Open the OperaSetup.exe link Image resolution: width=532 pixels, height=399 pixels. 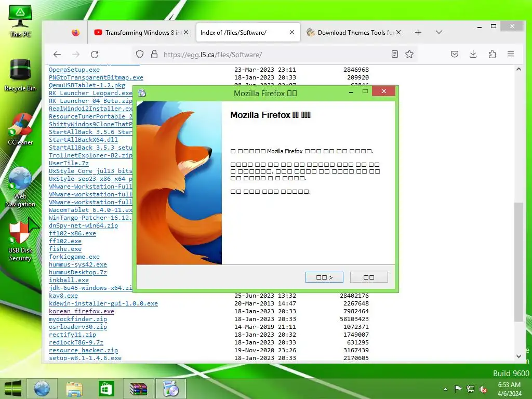tap(74, 70)
